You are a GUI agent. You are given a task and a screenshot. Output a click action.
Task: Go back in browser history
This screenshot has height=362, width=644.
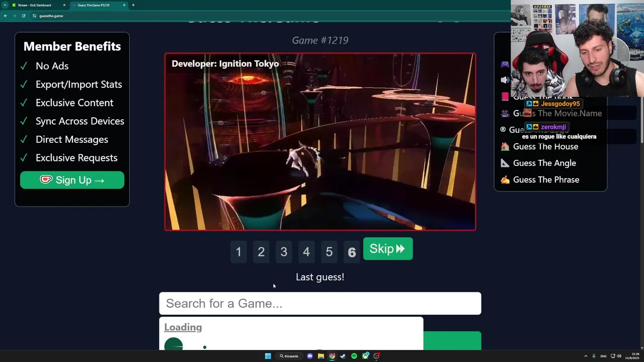click(x=5, y=16)
